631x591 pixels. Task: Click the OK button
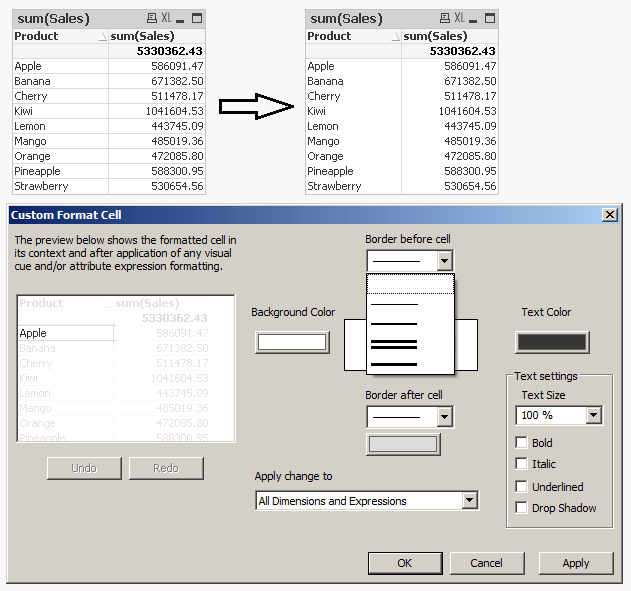pyautogui.click(x=405, y=563)
